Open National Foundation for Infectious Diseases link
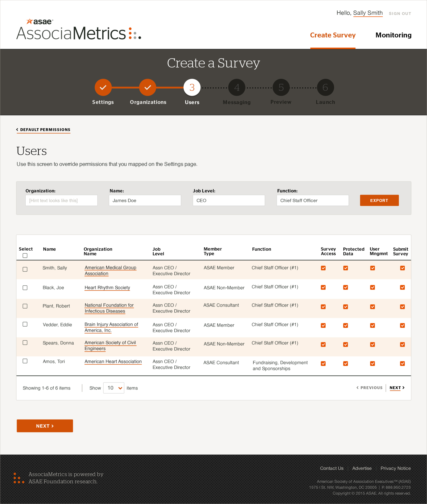This screenshot has width=427, height=504. (109, 308)
